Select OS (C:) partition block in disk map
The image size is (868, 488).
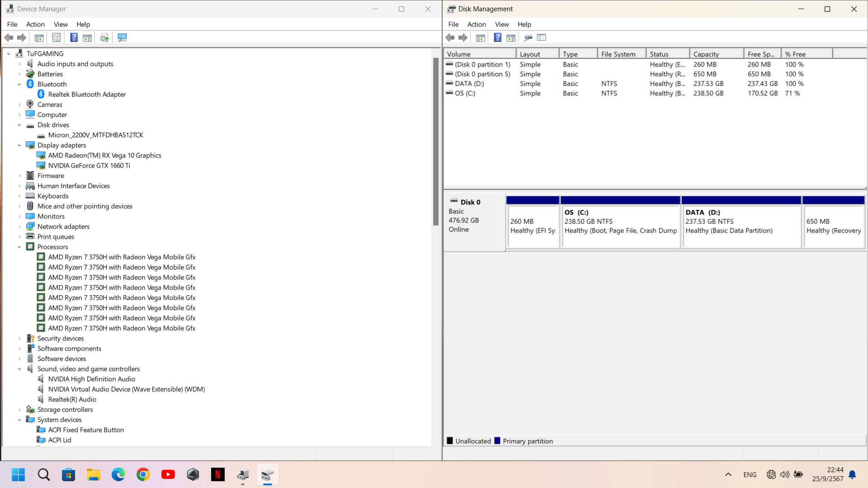[x=620, y=222]
